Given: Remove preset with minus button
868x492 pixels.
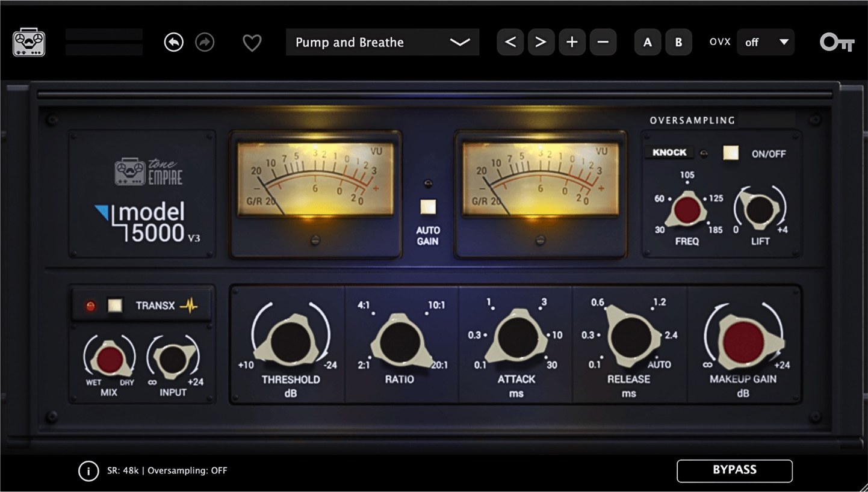Looking at the screenshot, I should 603,42.
